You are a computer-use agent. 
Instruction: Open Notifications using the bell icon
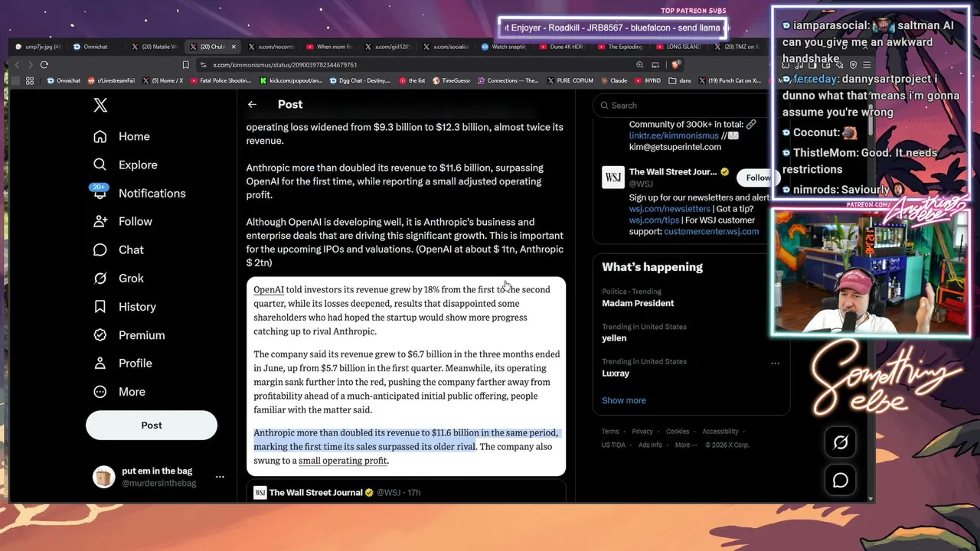click(100, 194)
